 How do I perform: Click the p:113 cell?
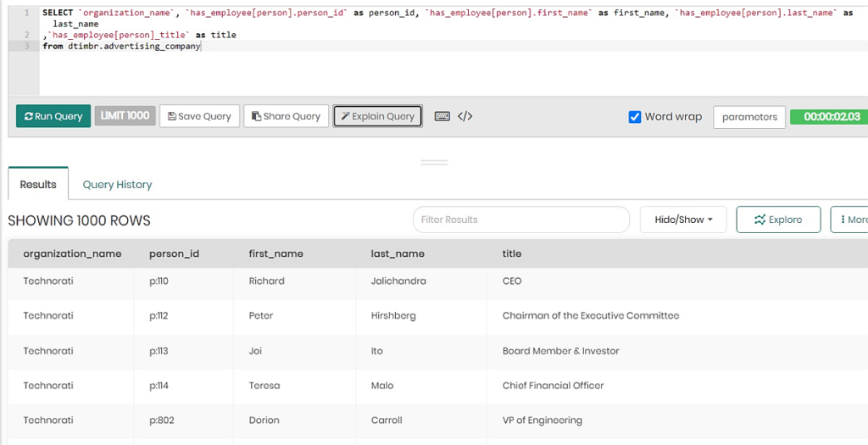[183, 351]
